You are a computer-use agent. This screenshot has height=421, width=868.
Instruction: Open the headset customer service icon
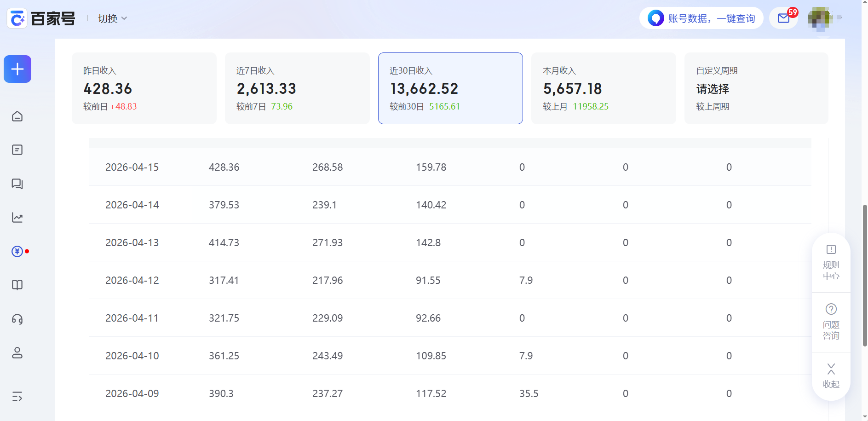(x=17, y=319)
